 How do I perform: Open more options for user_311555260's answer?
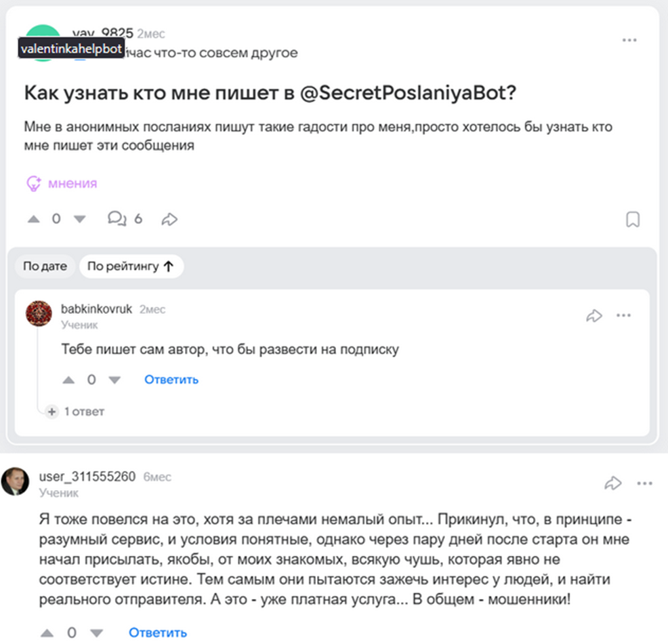(644, 483)
